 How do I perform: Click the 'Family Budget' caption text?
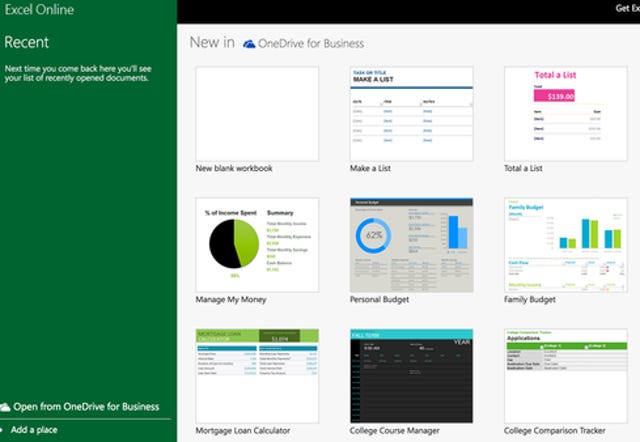pyautogui.click(x=530, y=300)
